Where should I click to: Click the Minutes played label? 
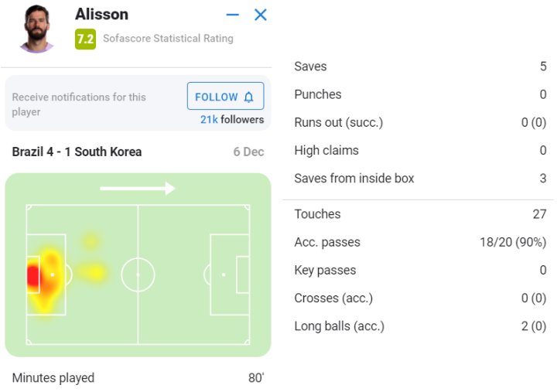(x=53, y=378)
